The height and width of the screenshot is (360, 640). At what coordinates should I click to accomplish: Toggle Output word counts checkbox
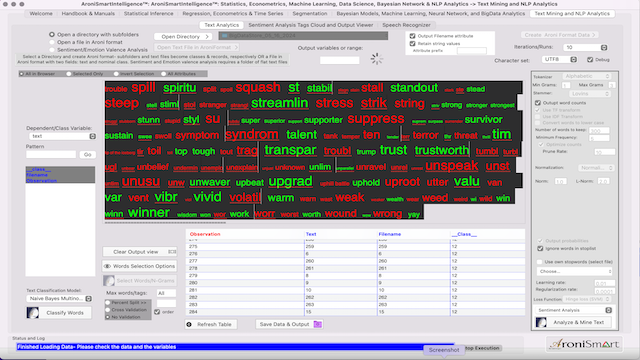click(x=538, y=103)
